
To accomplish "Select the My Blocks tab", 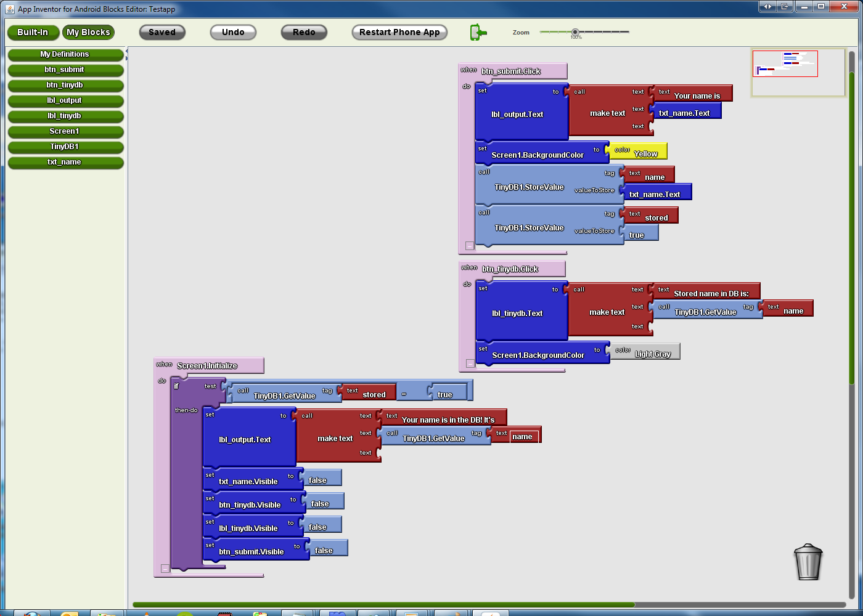I will tap(88, 33).
